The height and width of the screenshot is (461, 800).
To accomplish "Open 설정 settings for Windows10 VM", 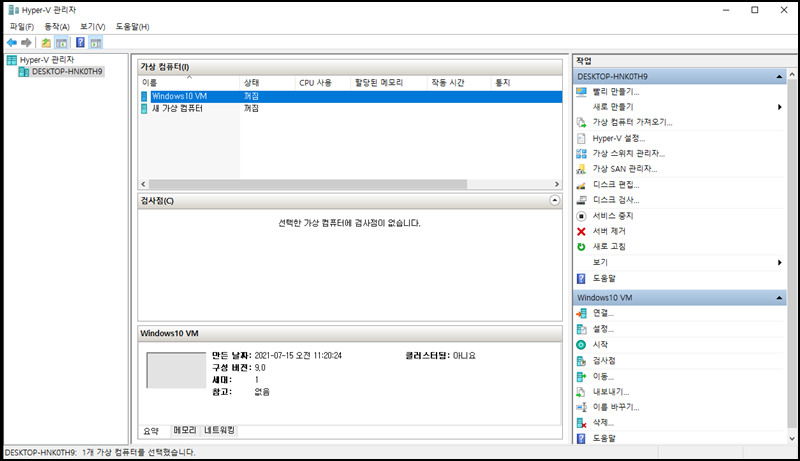I will [x=603, y=329].
